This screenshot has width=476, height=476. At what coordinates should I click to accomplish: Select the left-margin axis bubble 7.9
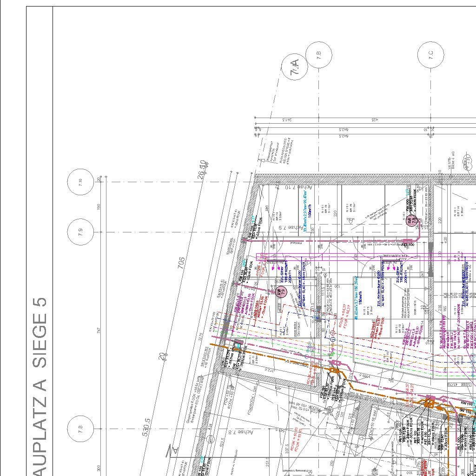coord(80,232)
